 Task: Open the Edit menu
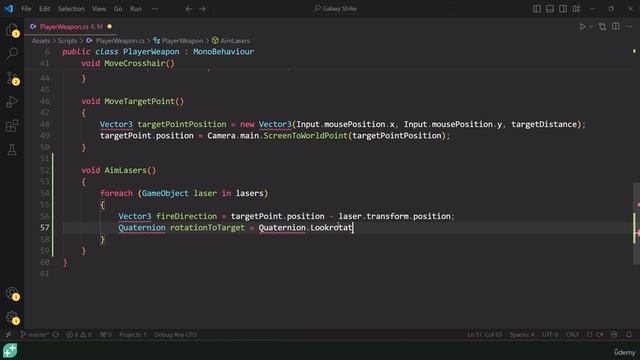[44, 9]
